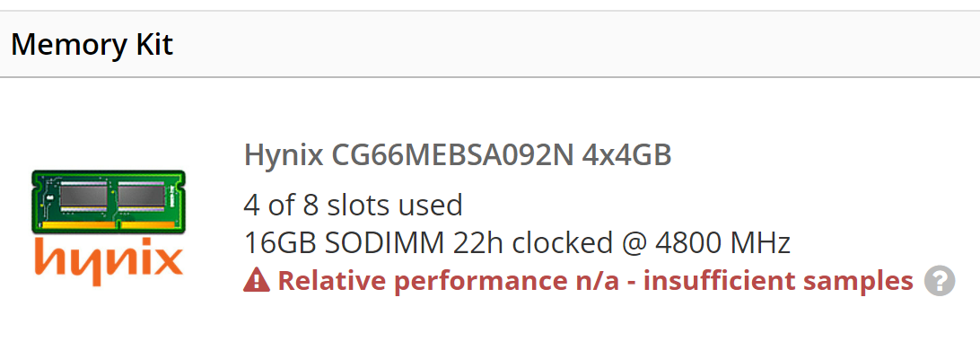Select the '4 of 8 slots used' text

pos(353,206)
